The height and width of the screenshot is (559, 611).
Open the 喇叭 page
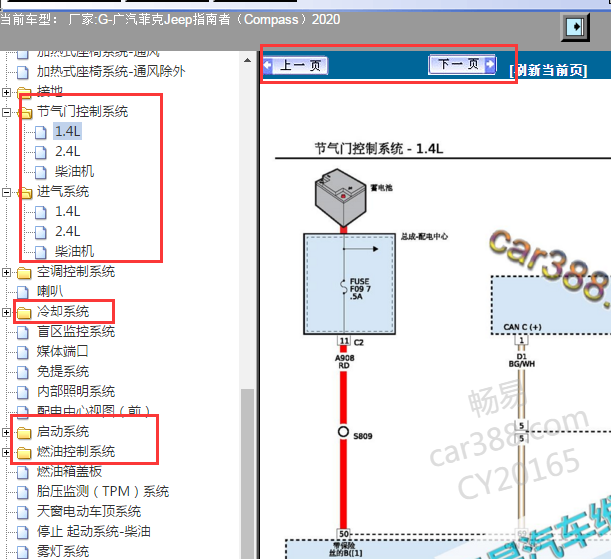tap(50, 291)
